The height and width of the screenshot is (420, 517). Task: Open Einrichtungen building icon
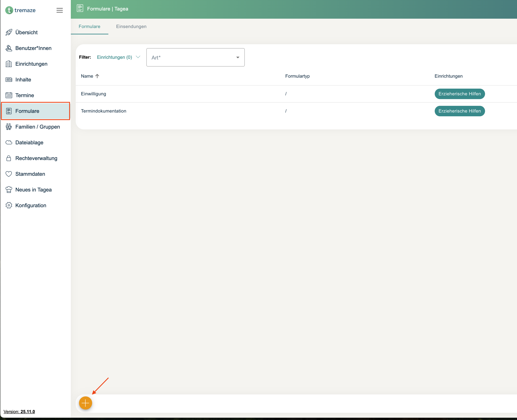(x=9, y=64)
